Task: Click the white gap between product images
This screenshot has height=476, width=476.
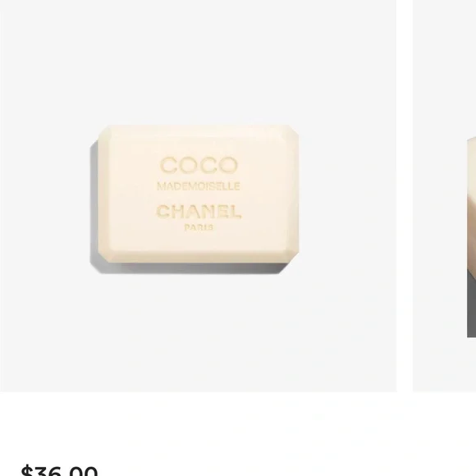Action: click(405, 195)
